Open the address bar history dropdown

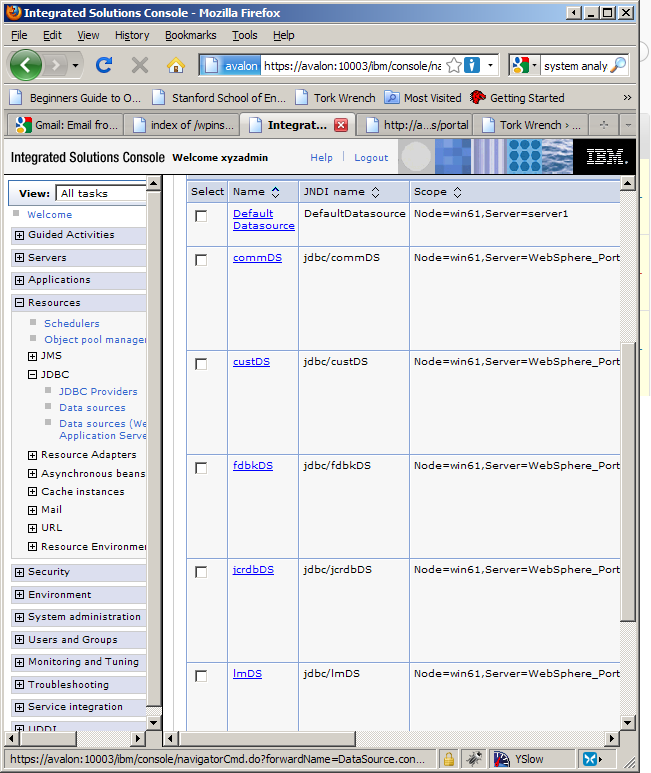click(490, 65)
